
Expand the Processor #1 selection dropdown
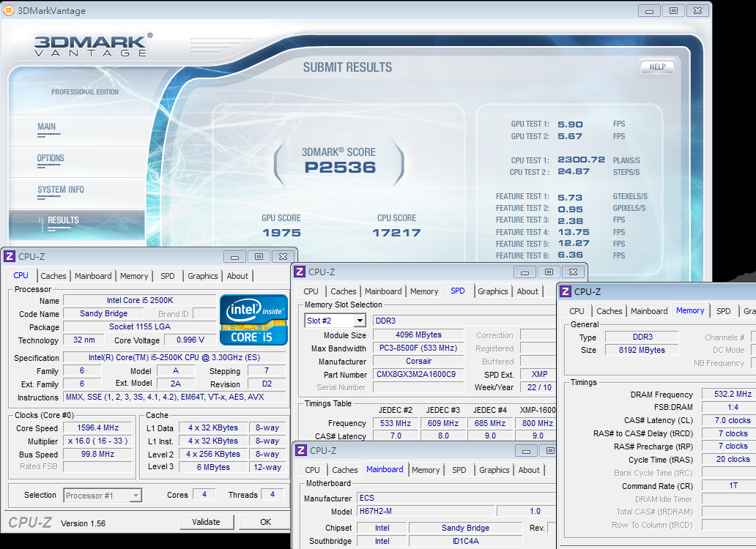(136, 496)
